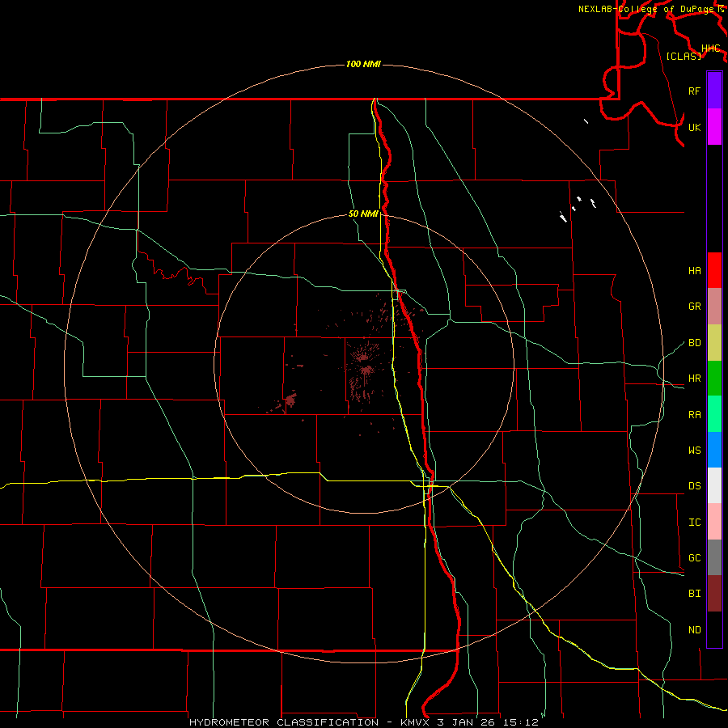Click the IC legend label
728x728 pixels.
click(x=694, y=523)
